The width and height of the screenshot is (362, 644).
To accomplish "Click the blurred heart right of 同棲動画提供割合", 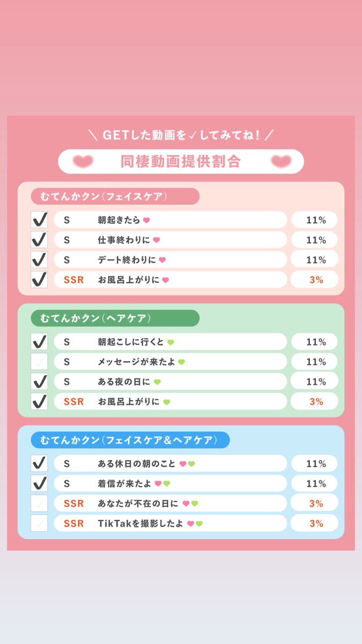I will click(281, 161).
